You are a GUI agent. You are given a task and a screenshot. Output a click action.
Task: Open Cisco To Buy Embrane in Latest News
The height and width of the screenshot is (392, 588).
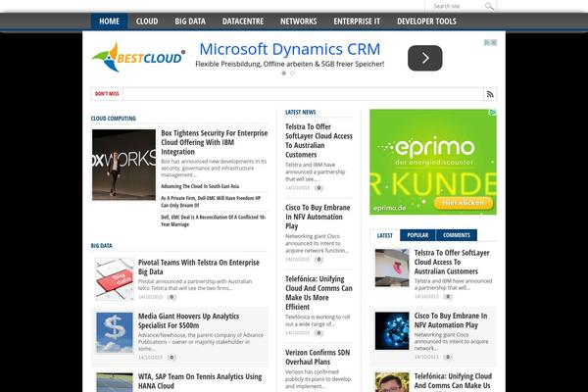tap(318, 217)
